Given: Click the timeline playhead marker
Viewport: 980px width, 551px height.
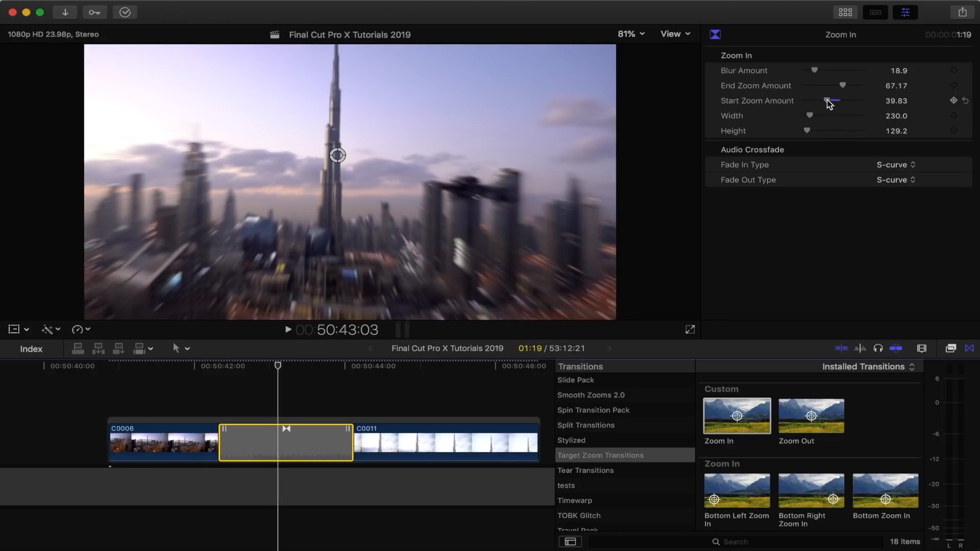Looking at the screenshot, I should pos(278,365).
